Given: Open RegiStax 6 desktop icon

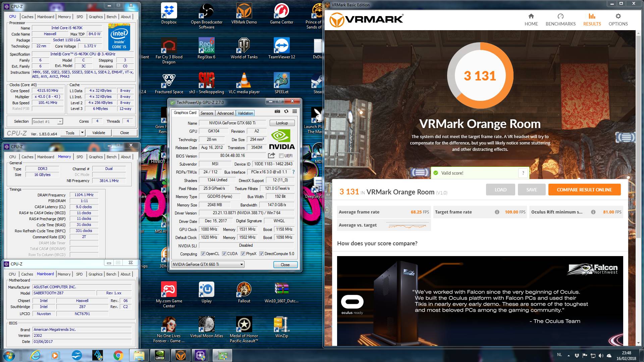Looking at the screenshot, I should coord(206,48).
